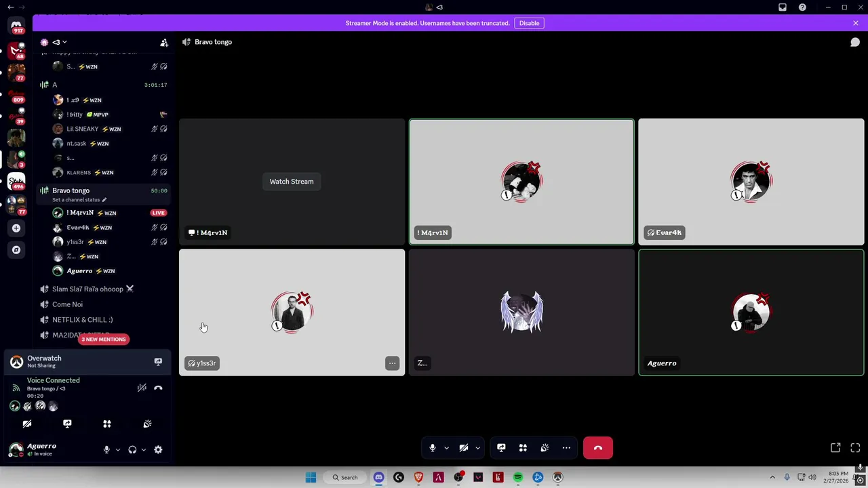Pop out the call window

(835, 448)
